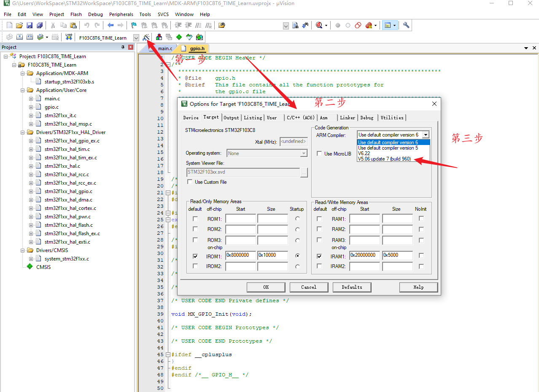Insert a bookmark using the flag icon
This screenshot has width=539, height=392.
(x=134, y=25)
